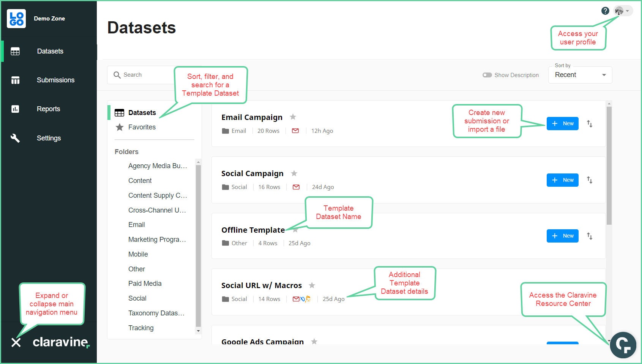Open the Reports section in the sidebar

point(48,109)
